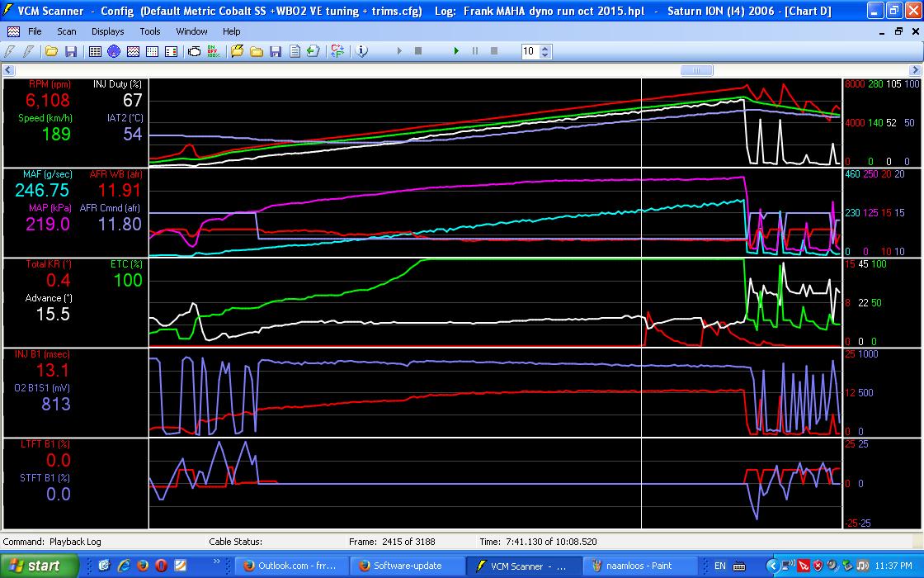This screenshot has height=578, width=924.
Task: Open the log notes page icon
Action: click(295, 51)
